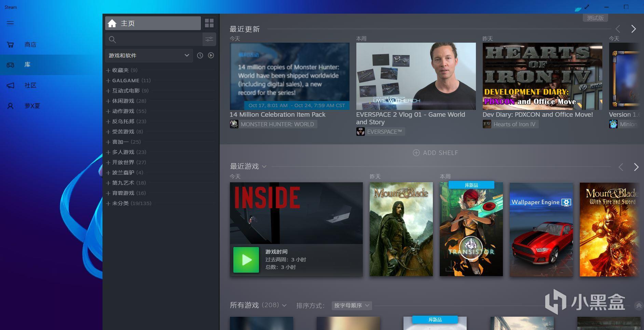Open the advanced filter options icon

209,39
